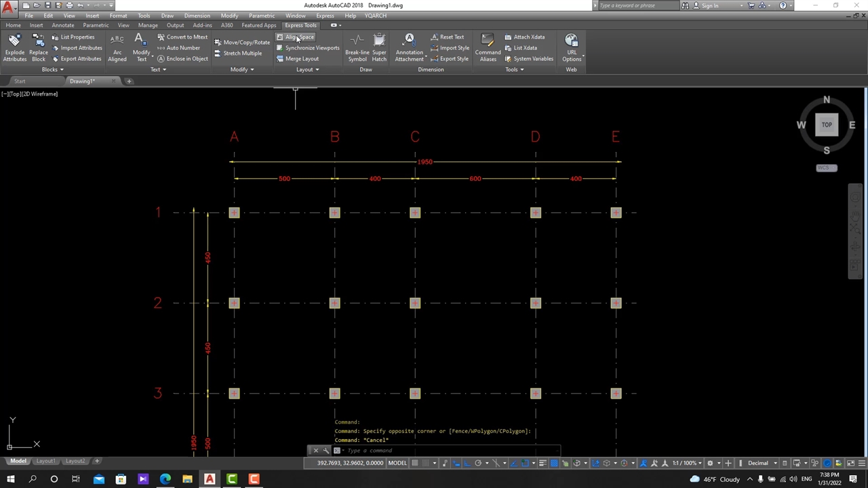Open the Super Hatch tool

[379, 47]
